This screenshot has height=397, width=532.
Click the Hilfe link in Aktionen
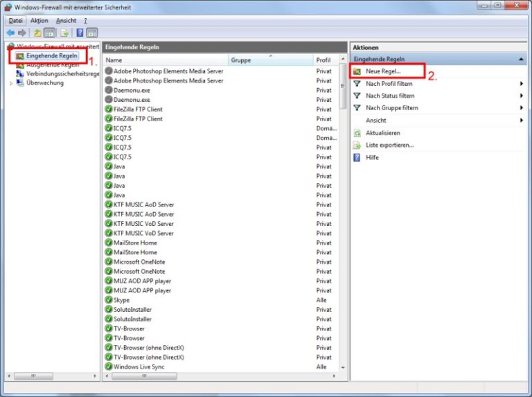372,158
